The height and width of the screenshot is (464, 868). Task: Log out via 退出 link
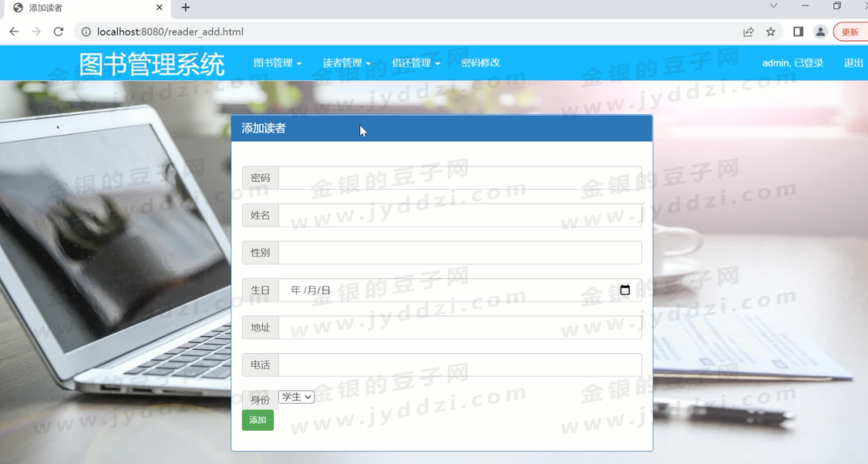coord(853,63)
